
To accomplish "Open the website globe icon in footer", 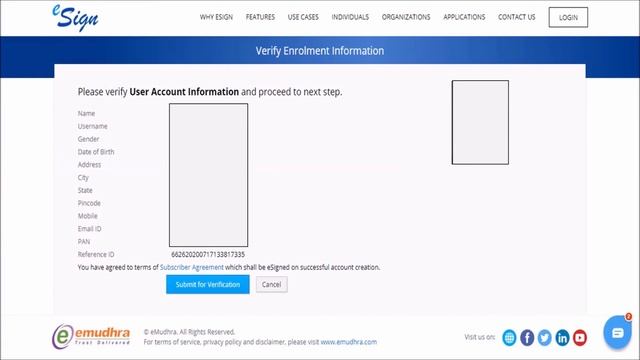I will pyautogui.click(x=509, y=338).
